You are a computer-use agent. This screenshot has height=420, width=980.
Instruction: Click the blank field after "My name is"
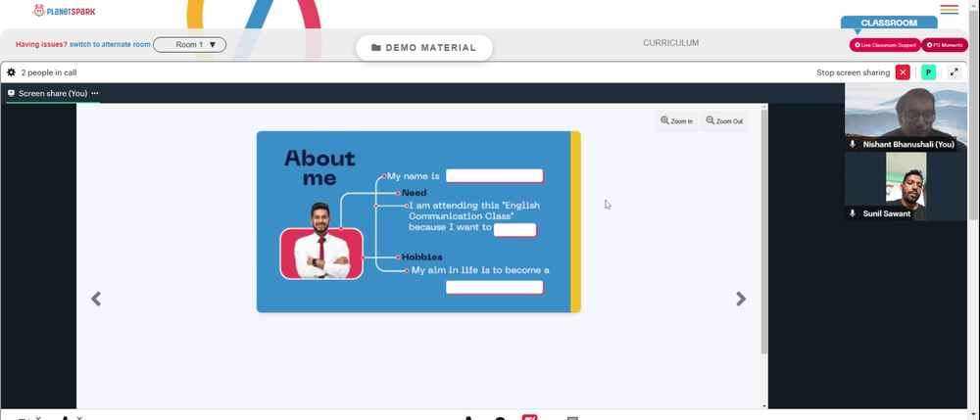[494, 176]
